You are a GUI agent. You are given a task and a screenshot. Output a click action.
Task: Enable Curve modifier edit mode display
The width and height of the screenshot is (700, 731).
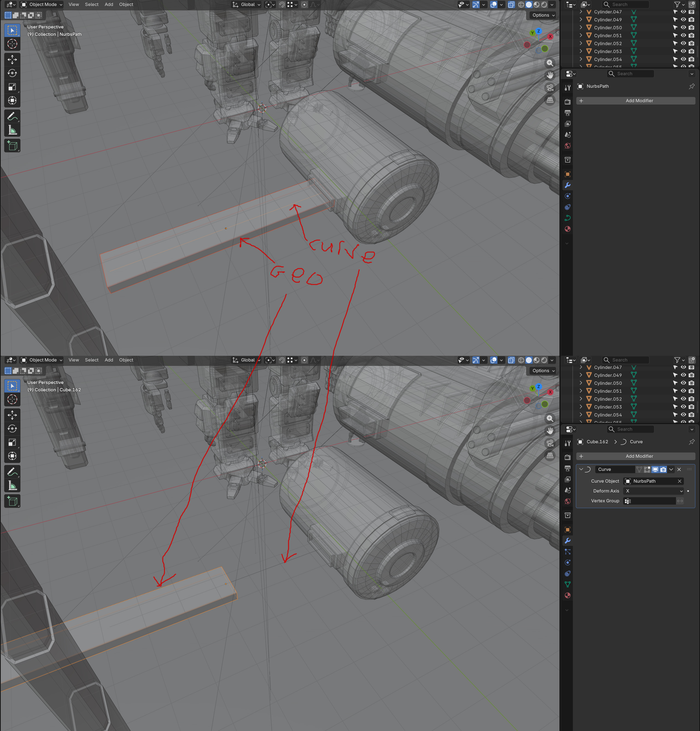point(647,470)
